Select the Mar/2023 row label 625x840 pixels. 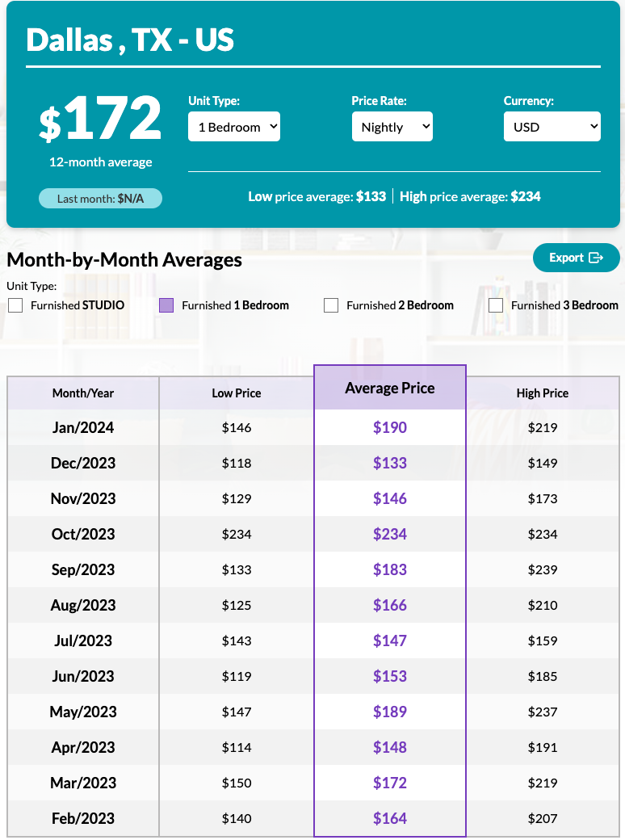[83, 783]
